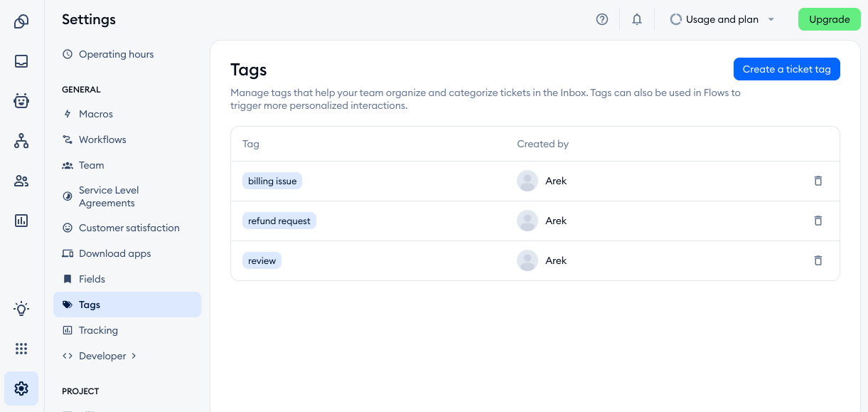Delete the refund request tag
The width and height of the screenshot is (868, 412).
tap(818, 221)
